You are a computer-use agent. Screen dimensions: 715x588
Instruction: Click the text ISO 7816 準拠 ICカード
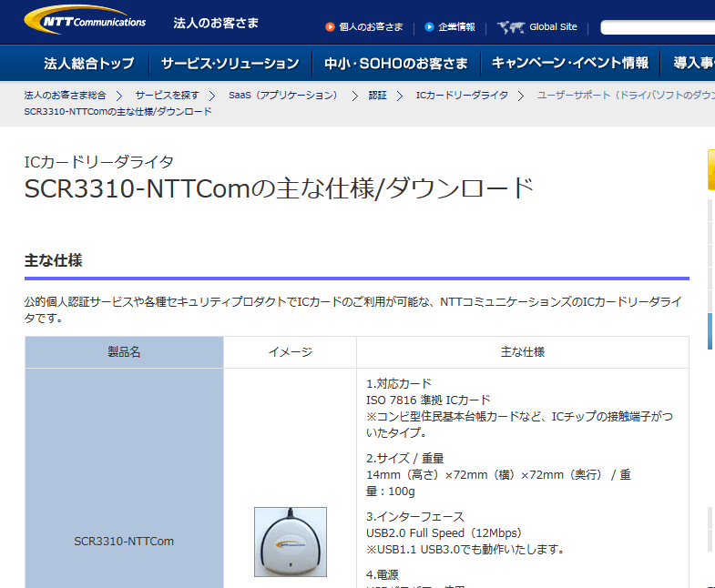coord(428,400)
